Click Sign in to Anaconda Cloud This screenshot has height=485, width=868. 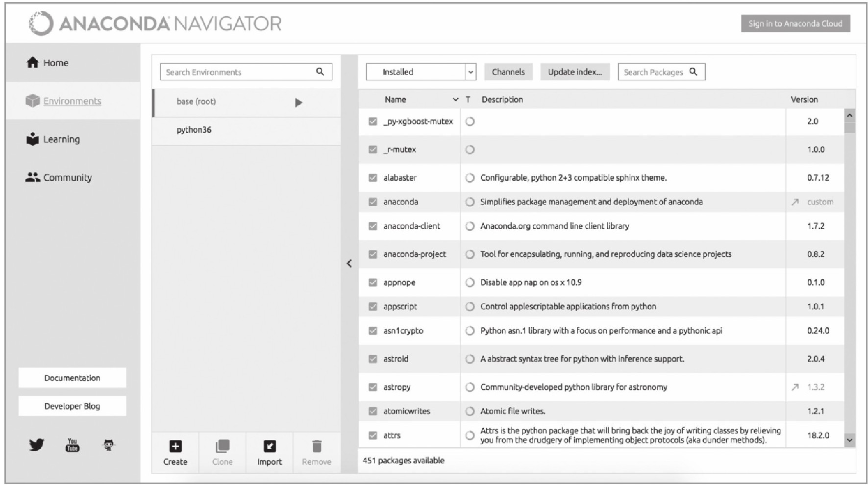795,24
